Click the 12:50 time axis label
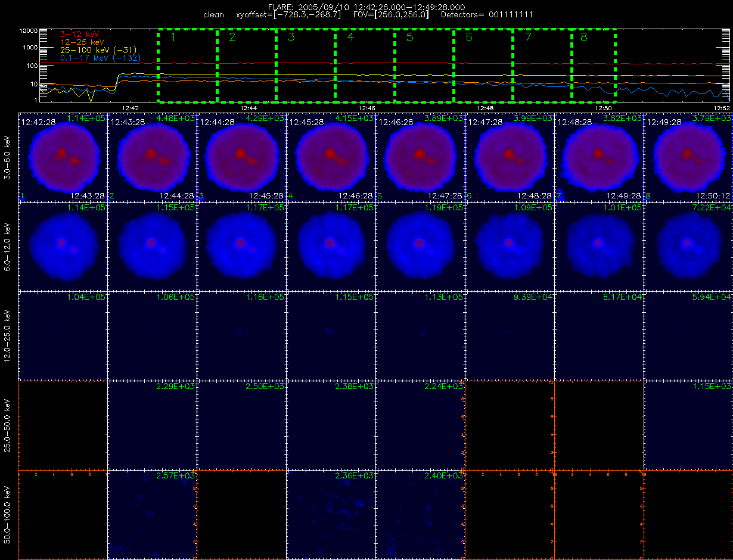 pos(604,108)
